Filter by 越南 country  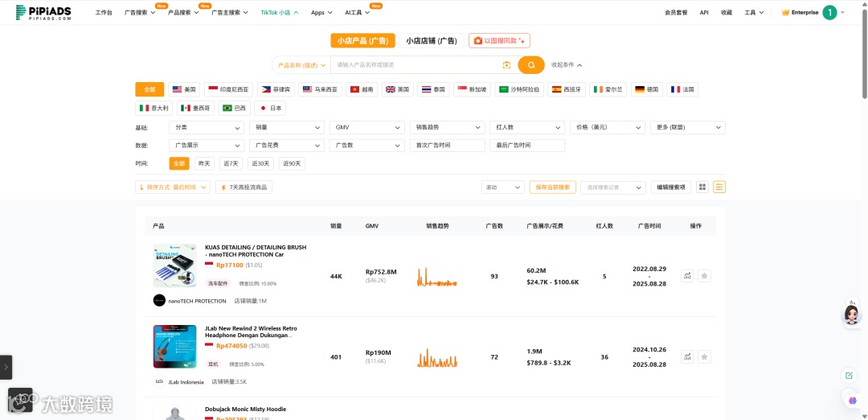click(x=362, y=89)
